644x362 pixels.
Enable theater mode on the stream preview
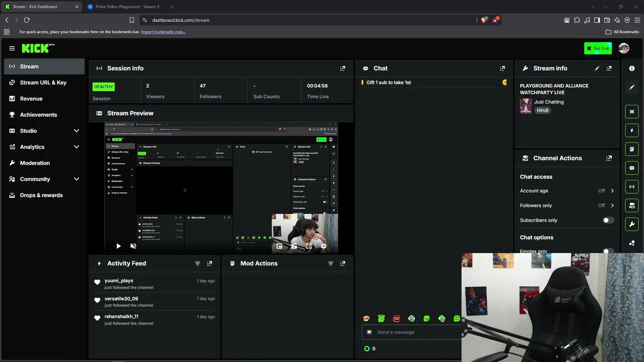pyautogui.click(x=294, y=246)
